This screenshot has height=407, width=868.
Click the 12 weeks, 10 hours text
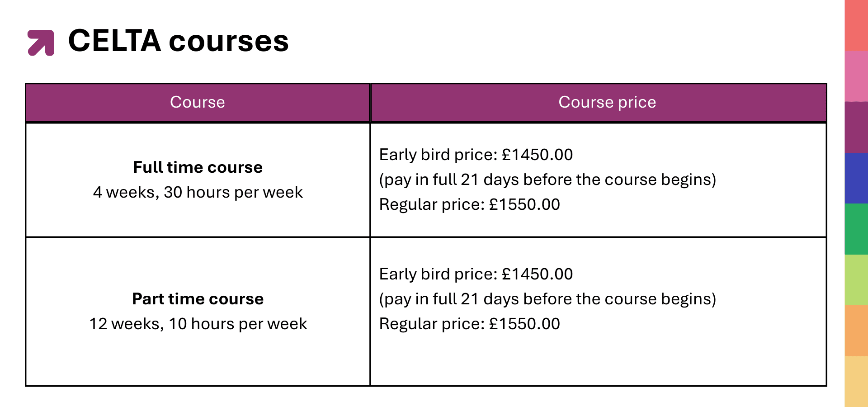[x=198, y=324]
